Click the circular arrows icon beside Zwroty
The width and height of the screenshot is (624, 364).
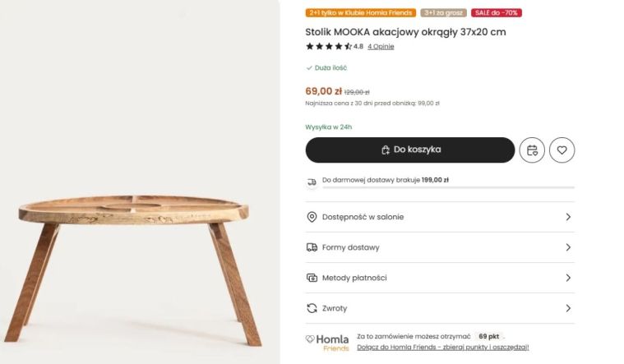point(312,308)
